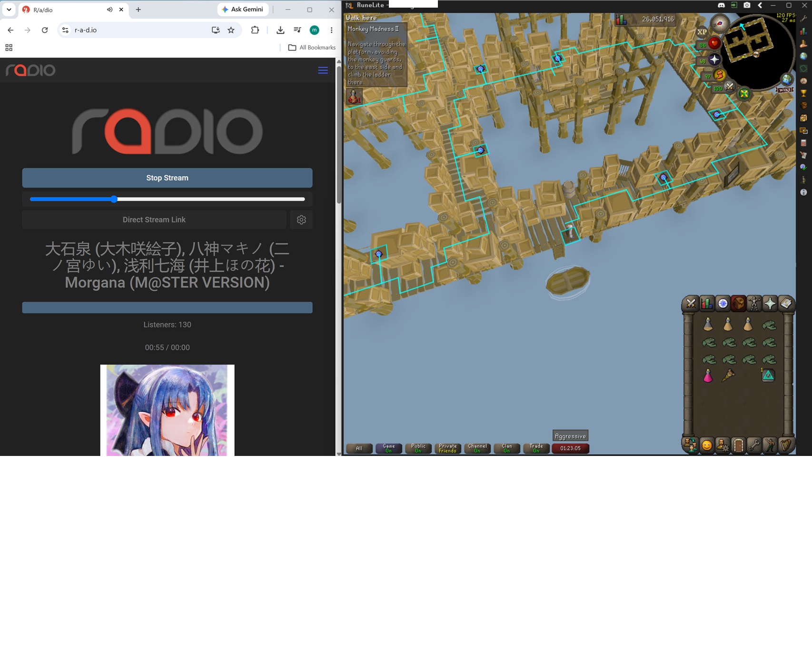Viewport: 812px width, 663px height.
Task: Select the Channel chat tab
Action: click(x=477, y=448)
